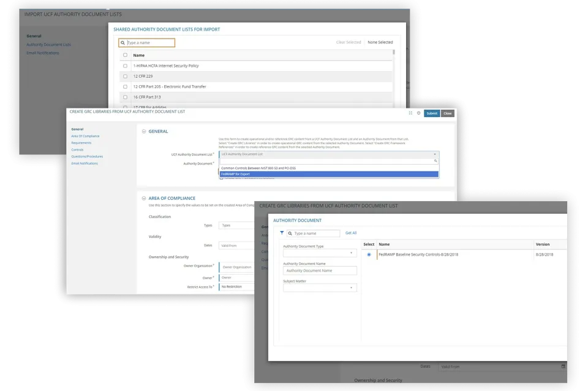The width and height of the screenshot is (588, 391).
Task: Click the Authority Document Name input field
Action: tap(320, 270)
